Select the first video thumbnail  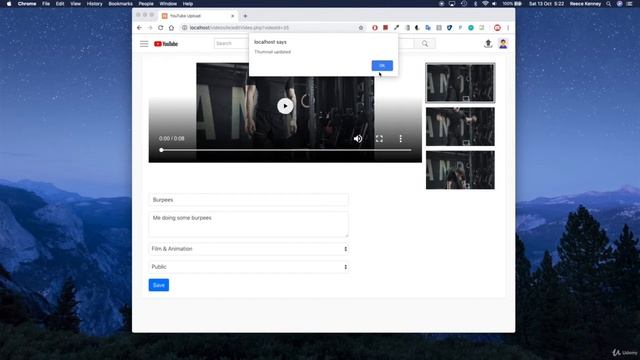[460, 83]
